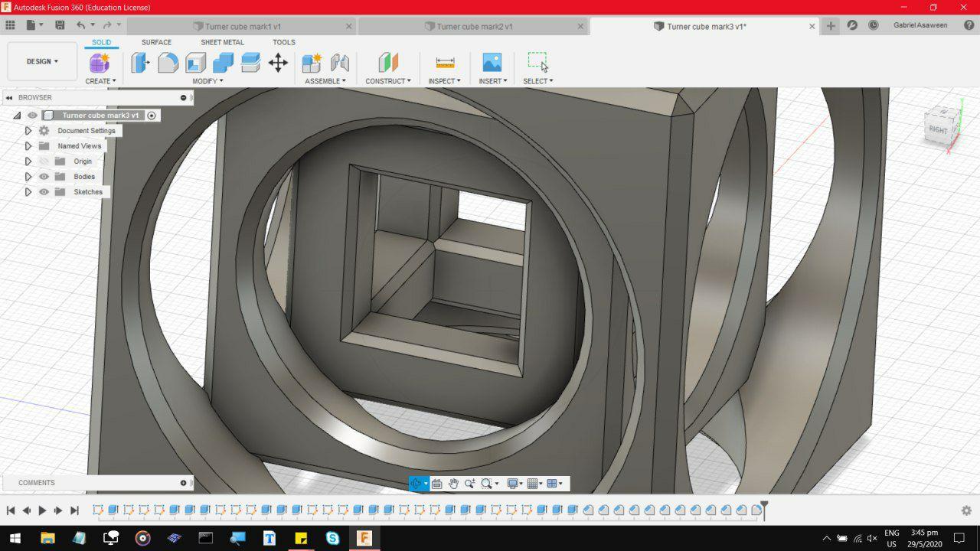Select the Orbit tool in navigation bar
The height and width of the screenshot is (551, 980).
(x=416, y=484)
